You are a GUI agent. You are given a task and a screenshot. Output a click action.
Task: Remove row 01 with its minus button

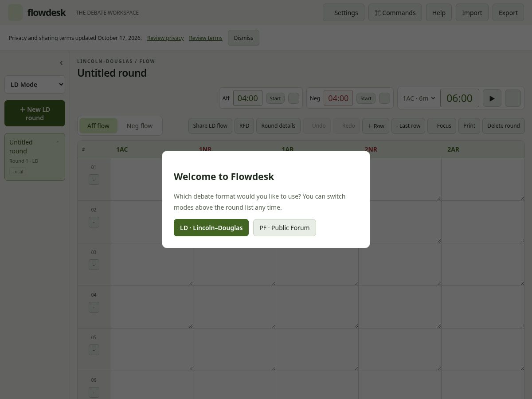(x=94, y=180)
